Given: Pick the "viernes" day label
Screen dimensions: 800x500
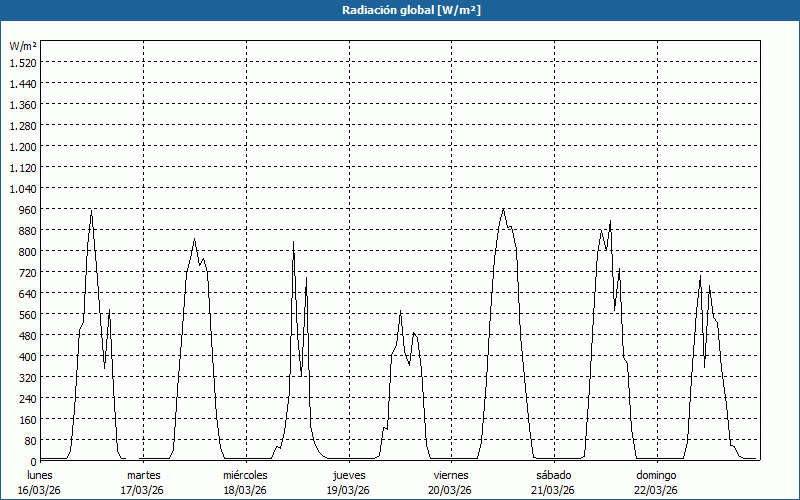Looking at the screenshot, I should [451, 474].
